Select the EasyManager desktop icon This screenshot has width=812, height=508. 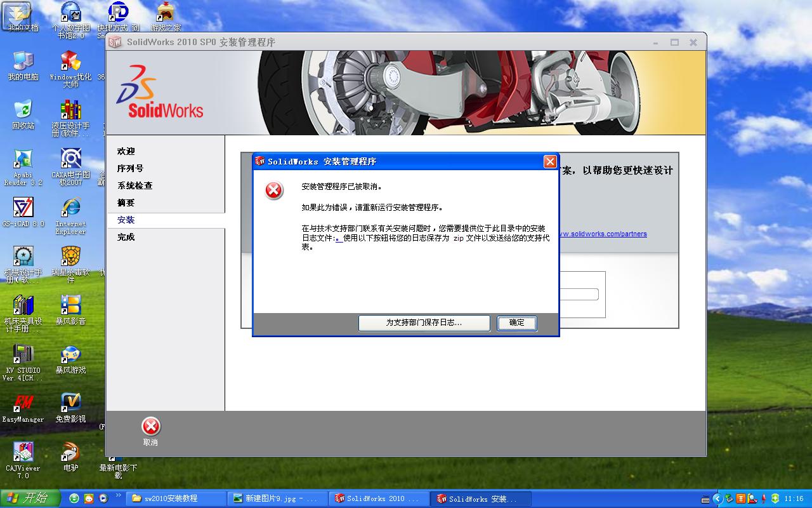pos(23,408)
